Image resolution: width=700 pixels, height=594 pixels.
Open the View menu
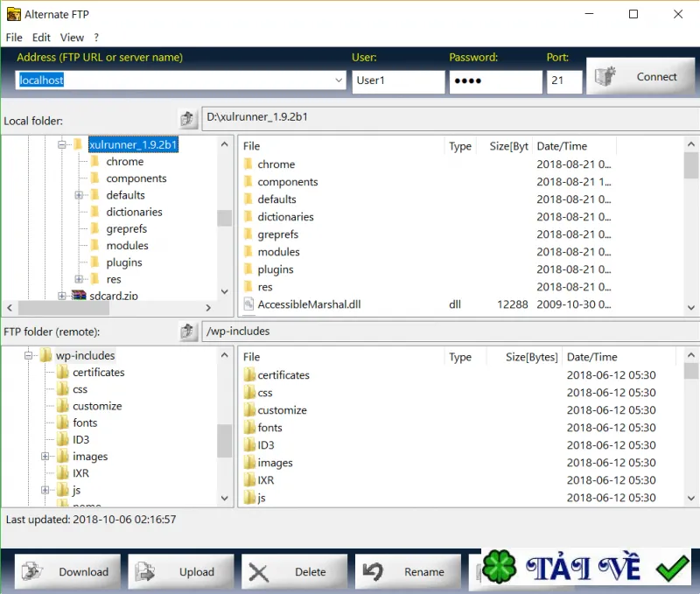point(72,38)
